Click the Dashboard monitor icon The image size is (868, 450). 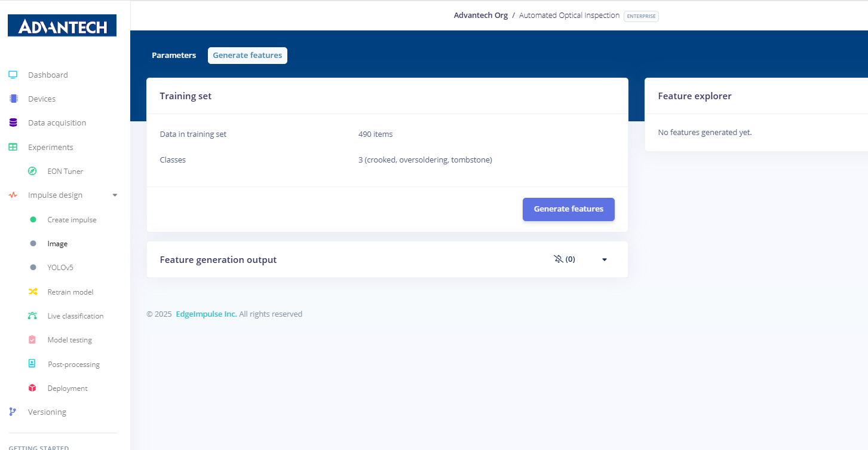(13, 75)
